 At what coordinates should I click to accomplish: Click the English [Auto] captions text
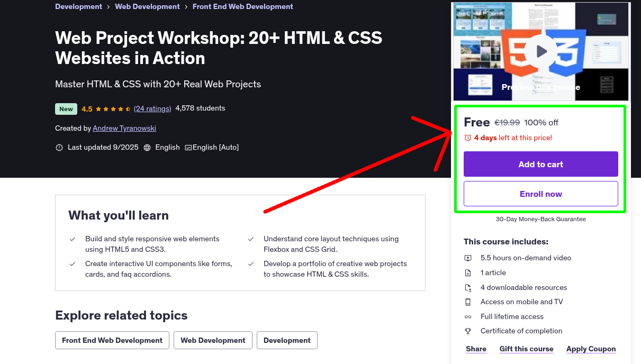click(216, 147)
